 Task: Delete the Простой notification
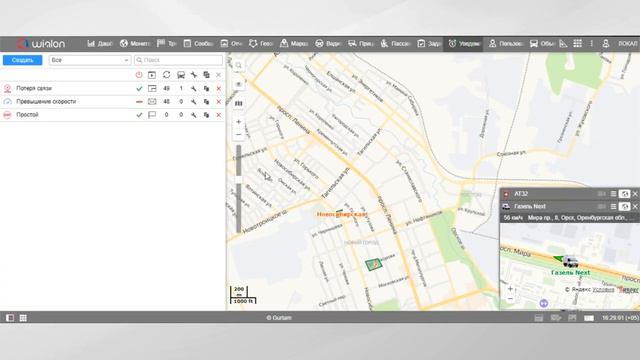(218, 115)
